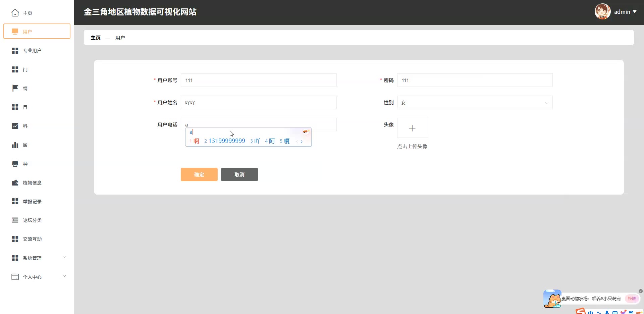Select IME candidate 4 阿
Image resolution: width=644 pixels, height=314 pixels.
pyautogui.click(x=270, y=141)
